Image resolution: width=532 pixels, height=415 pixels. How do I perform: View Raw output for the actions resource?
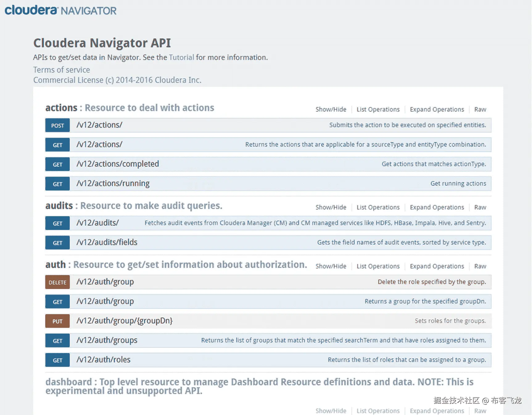click(480, 109)
